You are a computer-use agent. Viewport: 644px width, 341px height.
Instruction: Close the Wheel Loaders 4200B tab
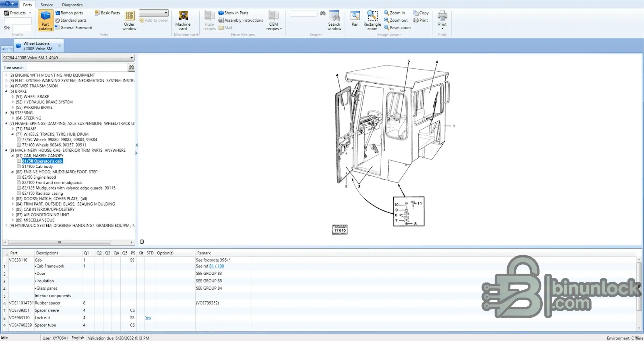59,46
